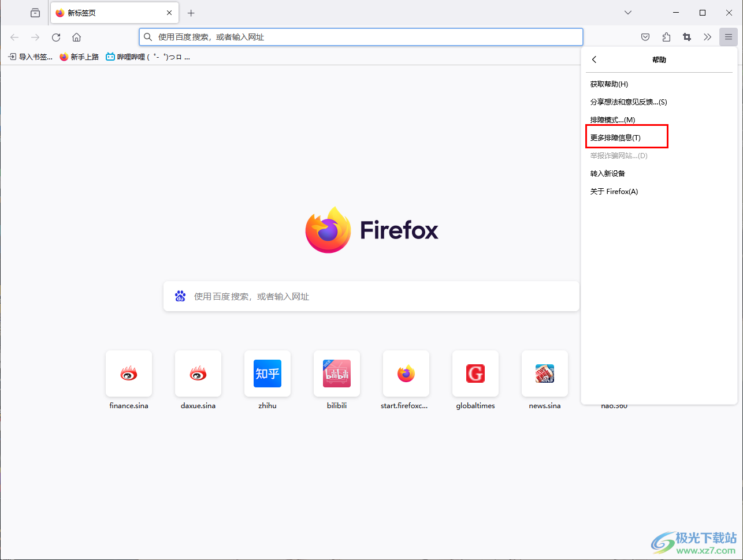The height and width of the screenshot is (560, 743).
Task: Minimize the Firefox window
Action: tap(676, 13)
